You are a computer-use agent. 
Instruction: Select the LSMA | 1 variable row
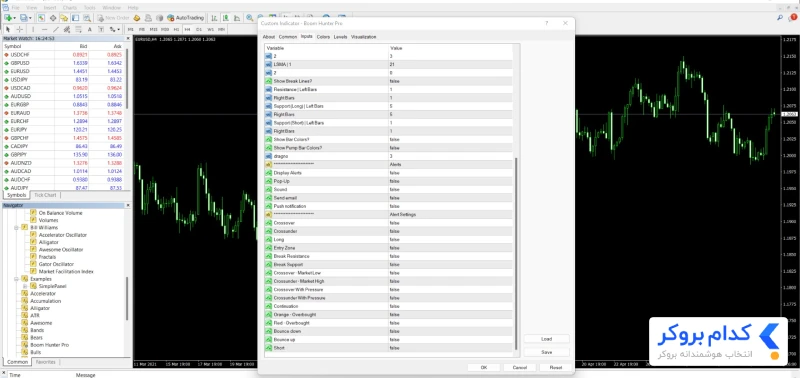[389, 65]
